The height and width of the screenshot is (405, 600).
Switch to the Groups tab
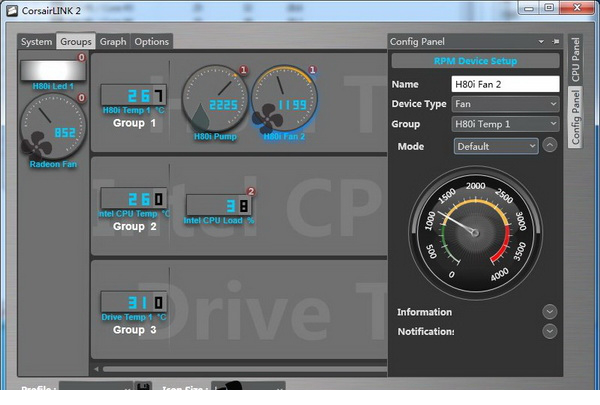pyautogui.click(x=76, y=41)
